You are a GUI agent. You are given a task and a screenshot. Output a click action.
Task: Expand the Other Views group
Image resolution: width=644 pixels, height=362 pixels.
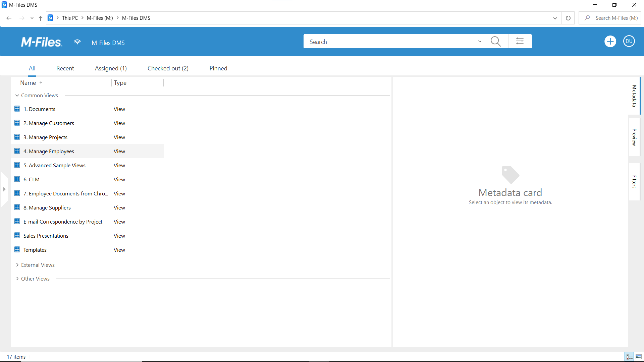17,279
